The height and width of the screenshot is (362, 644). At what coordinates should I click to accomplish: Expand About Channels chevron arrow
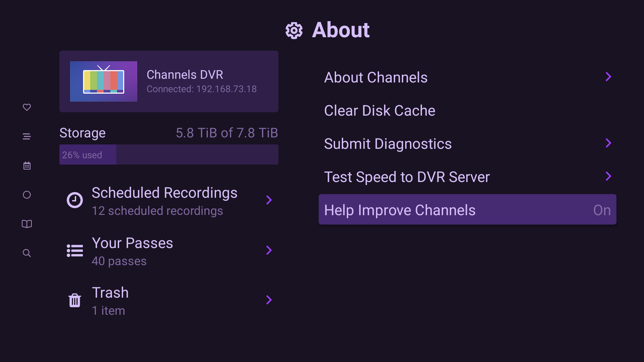tap(608, 77)
